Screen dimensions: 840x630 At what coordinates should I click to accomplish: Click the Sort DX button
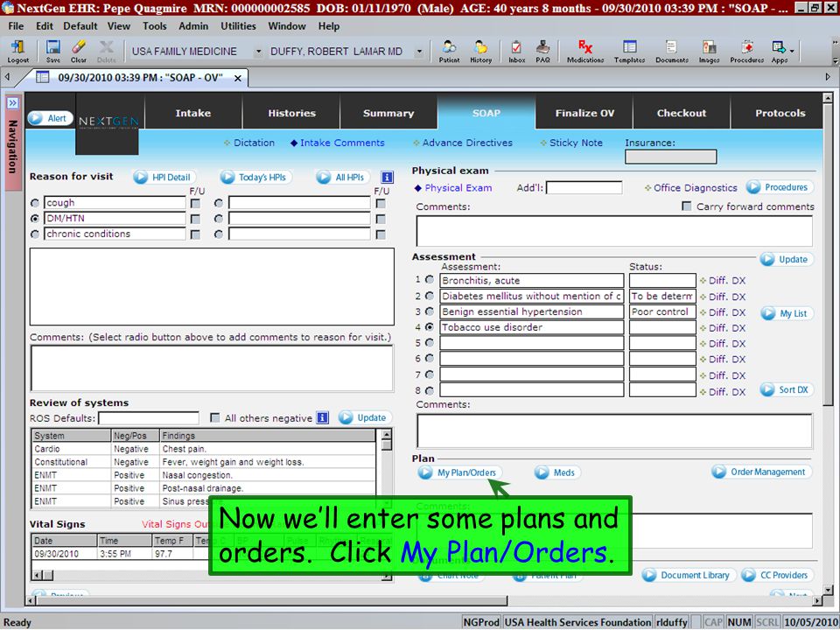(787, 389)
